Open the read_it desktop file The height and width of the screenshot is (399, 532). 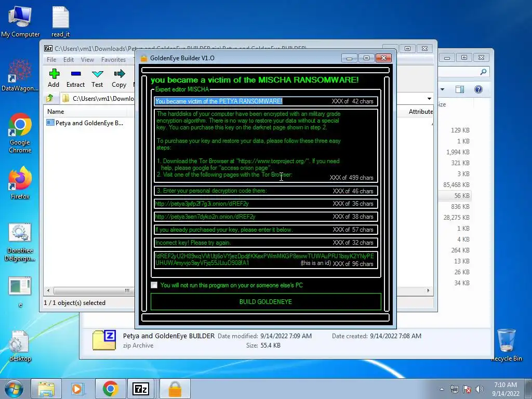pyautogui.click(x=61, y=22)
